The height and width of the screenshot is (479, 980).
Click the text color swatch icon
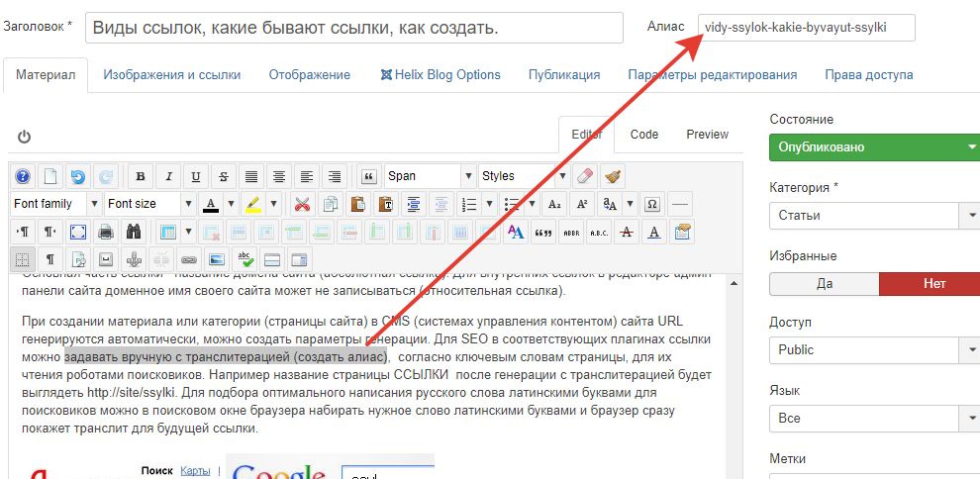(x=211, y=204)
